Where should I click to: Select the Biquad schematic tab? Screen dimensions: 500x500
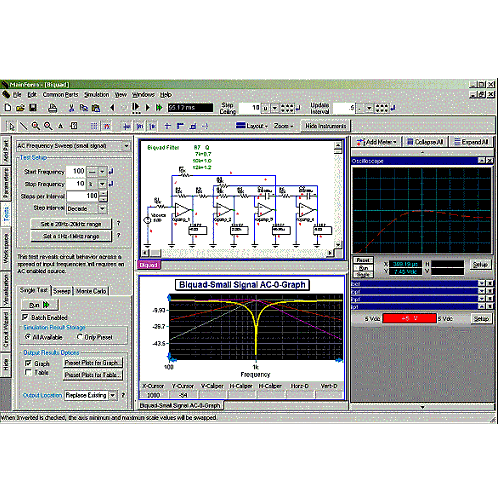[149, 265]
